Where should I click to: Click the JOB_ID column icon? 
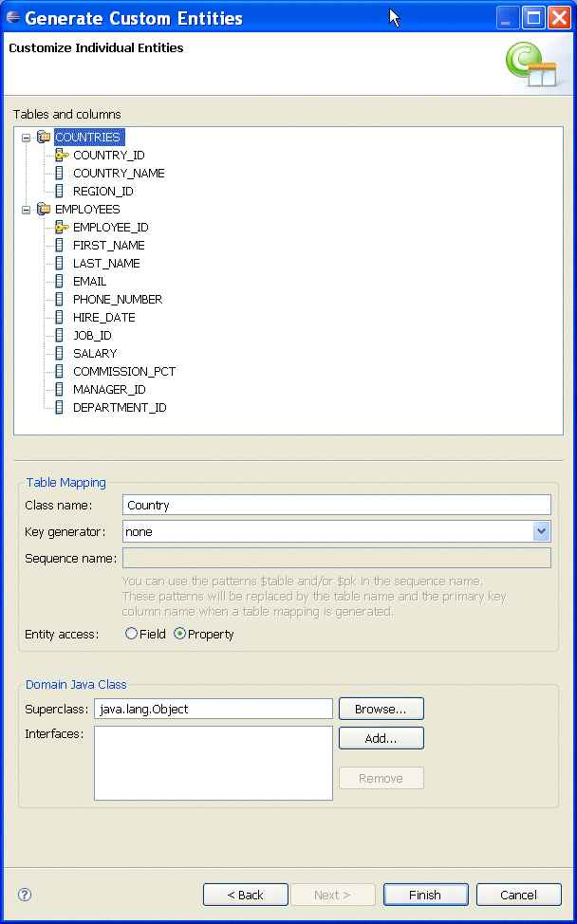tap(59, 335)
